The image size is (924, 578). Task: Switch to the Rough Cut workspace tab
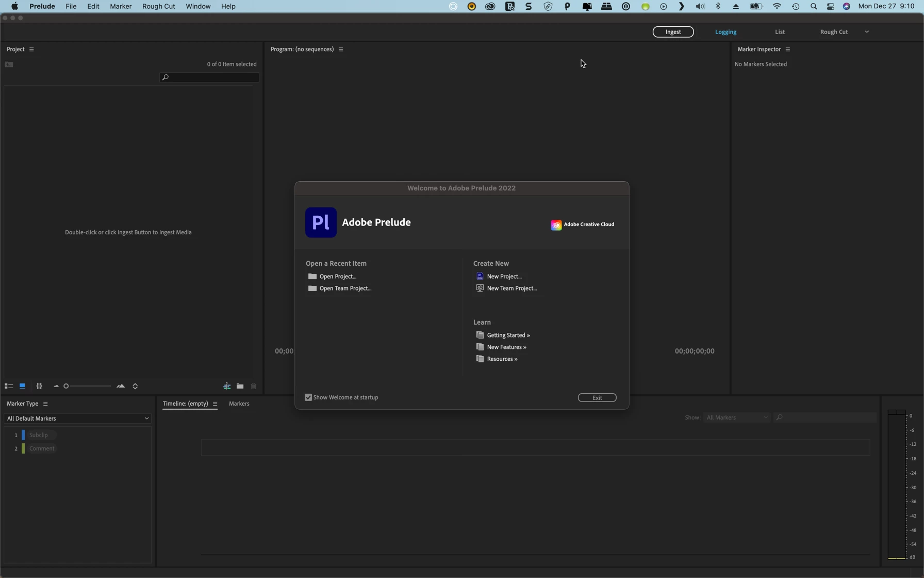point(834,32)
